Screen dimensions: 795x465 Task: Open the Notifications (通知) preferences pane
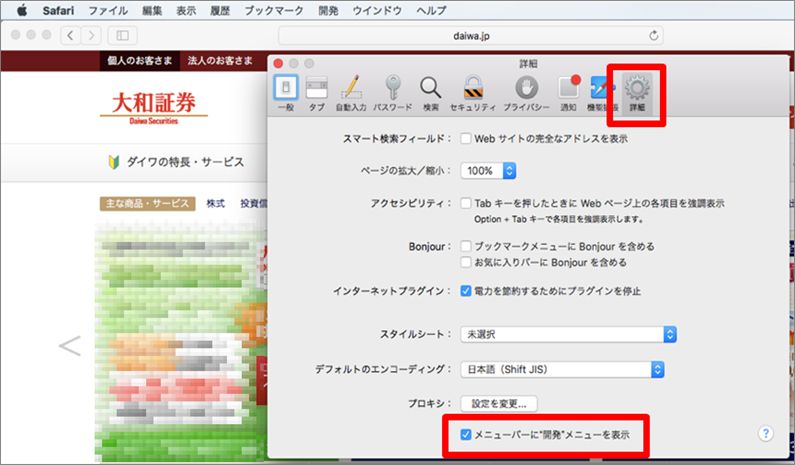(568, 93)
